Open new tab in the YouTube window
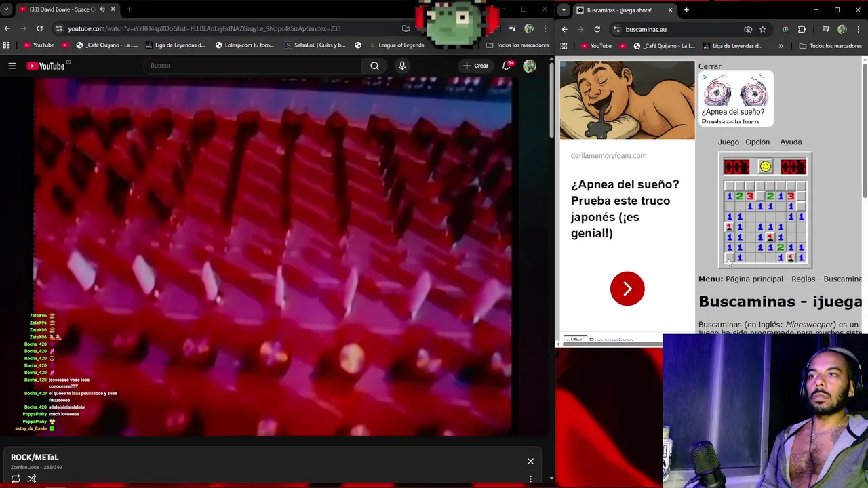Screen dimensions: 868x488 pyautogui.click(x=129, y=9)
